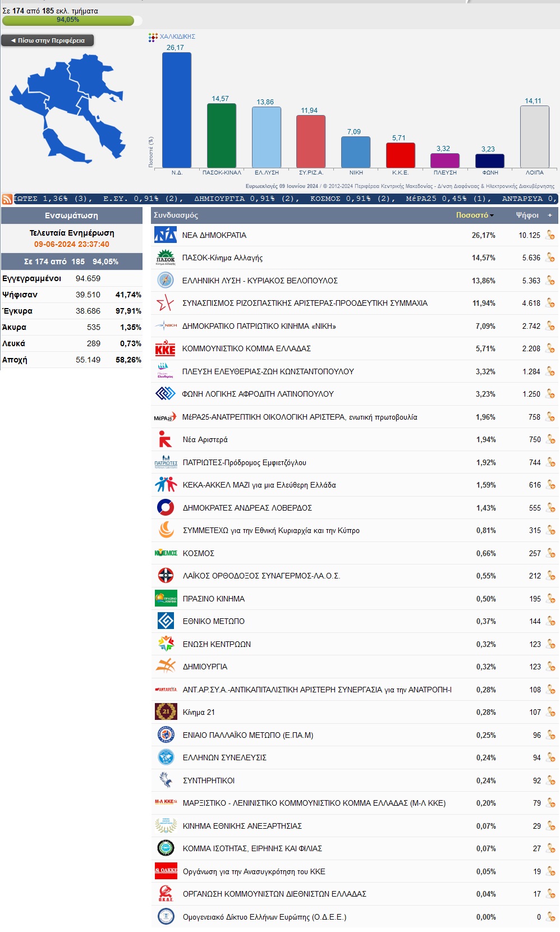Viewport: 560px width, 932px height.
Task: Click the Νέα Αριστερά red logo
Action: tap(166, 439)
